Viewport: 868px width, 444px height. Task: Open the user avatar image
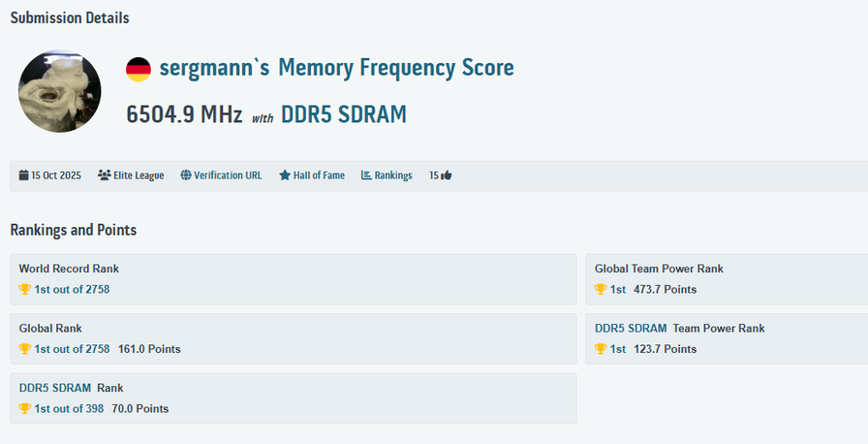60,90
